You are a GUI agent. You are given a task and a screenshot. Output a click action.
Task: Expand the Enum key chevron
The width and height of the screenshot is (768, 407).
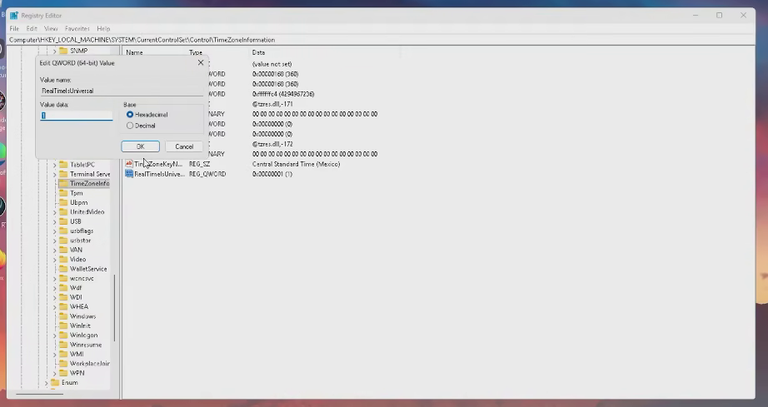point(47,383)
